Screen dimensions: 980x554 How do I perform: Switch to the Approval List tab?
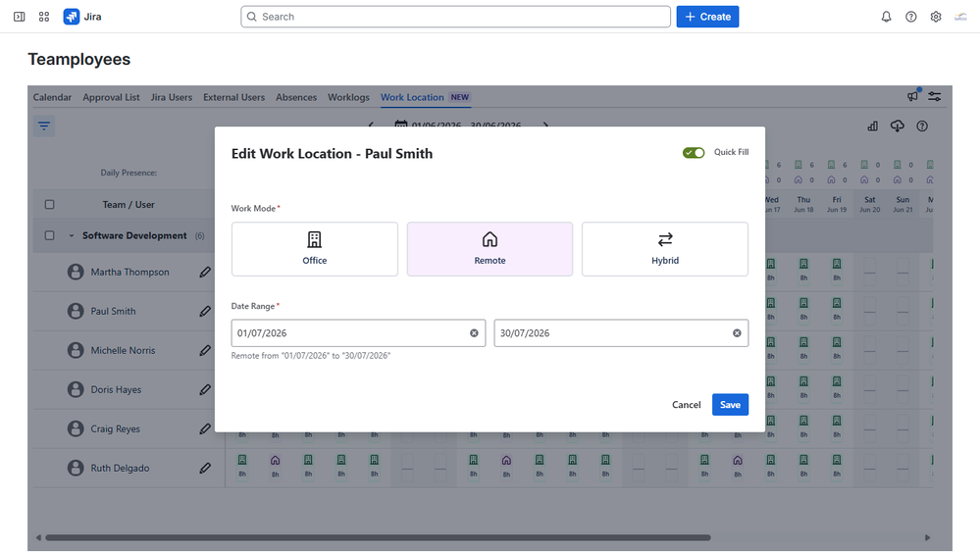click(111, 97)
